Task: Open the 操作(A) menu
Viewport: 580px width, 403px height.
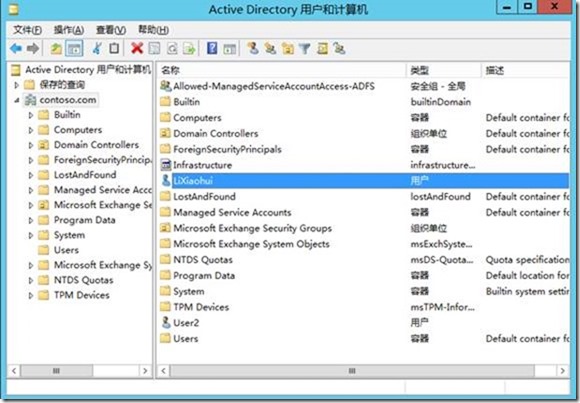Action: tap(68, 30)
